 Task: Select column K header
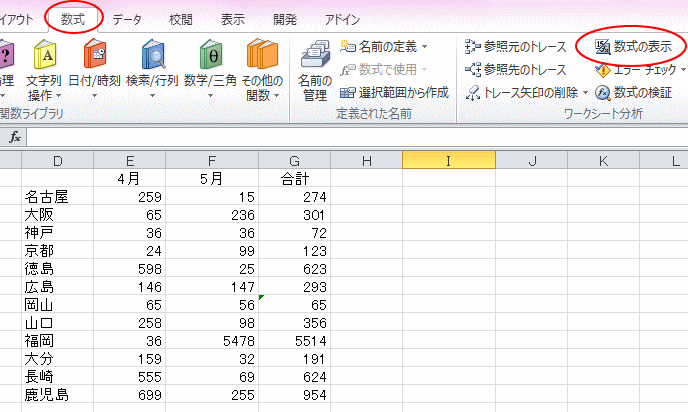(x=603, y=161)
